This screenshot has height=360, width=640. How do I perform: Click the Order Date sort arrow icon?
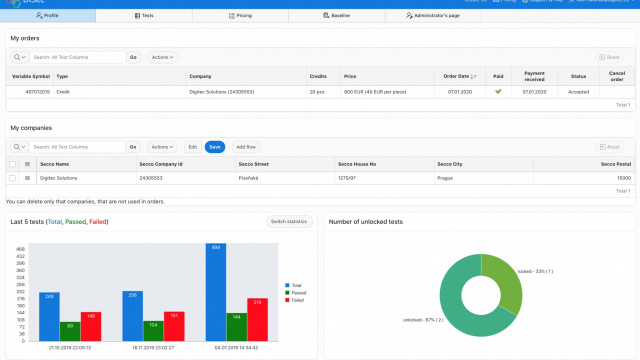pos(473,76)
